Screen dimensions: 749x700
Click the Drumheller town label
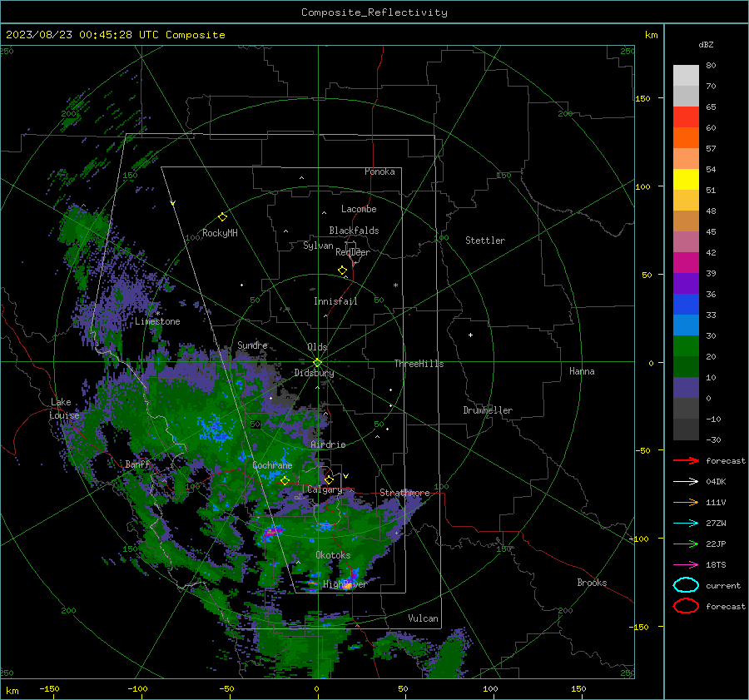(488, 410)
